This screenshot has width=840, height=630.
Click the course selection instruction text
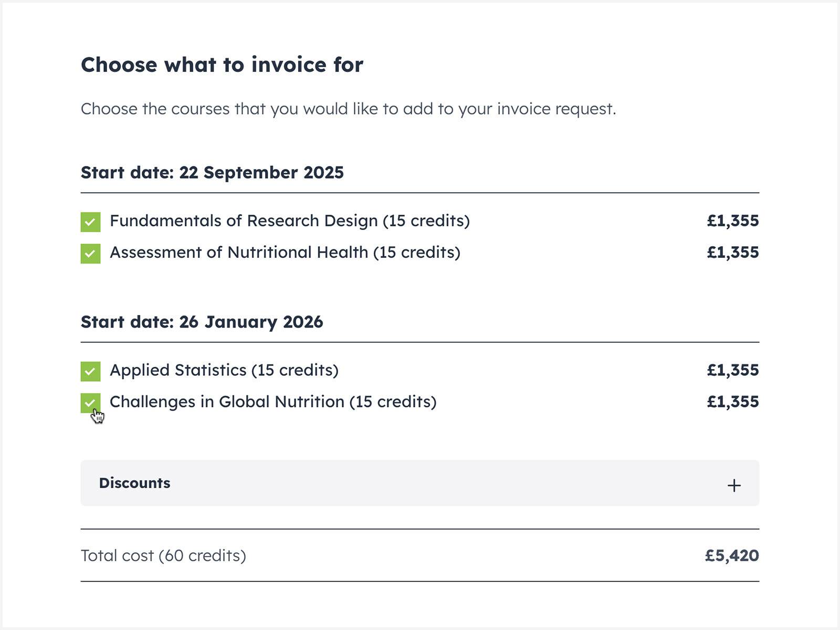348,109
